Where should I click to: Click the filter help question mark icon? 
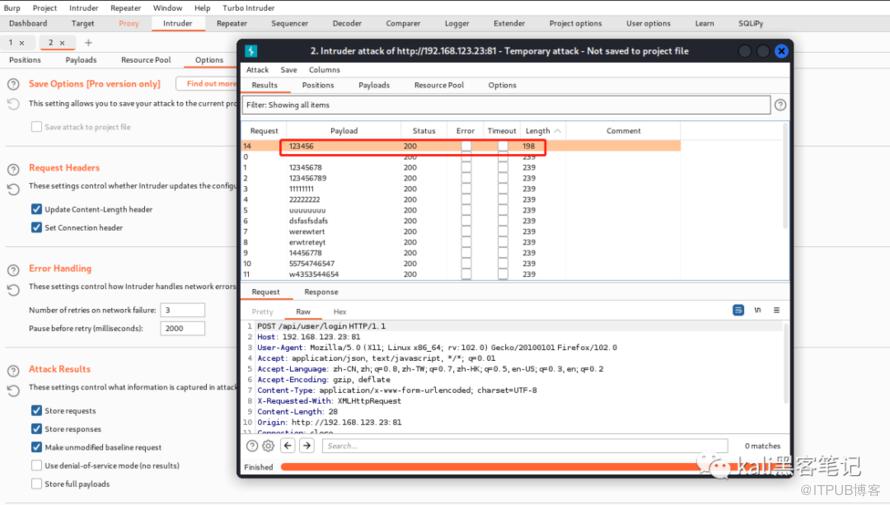pos(780,105)
